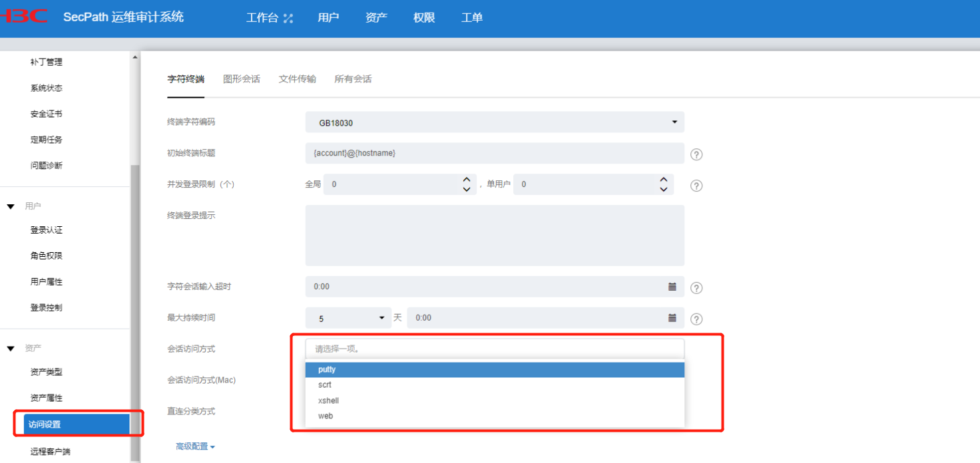980x463 pixels.
Task: Open 工单 in top navigation
Action: [472, 18]
